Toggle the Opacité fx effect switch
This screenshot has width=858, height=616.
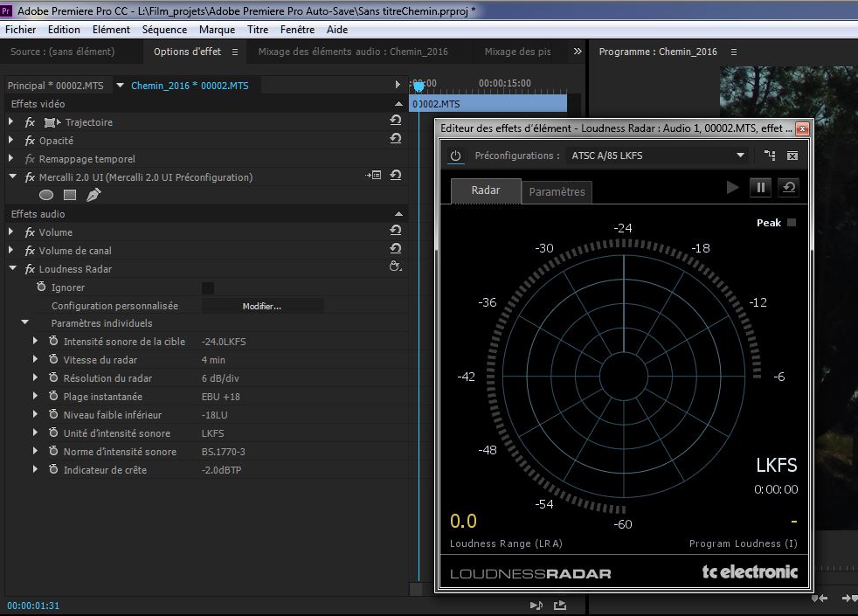click(30, 141)
